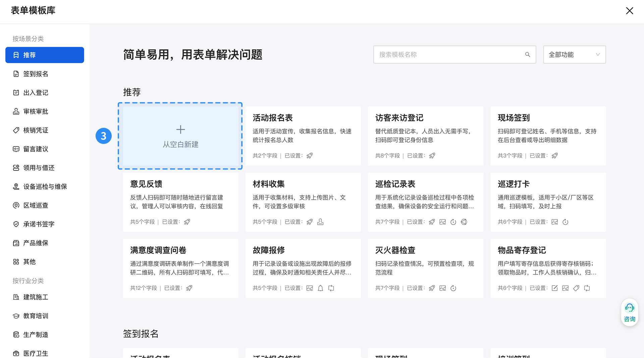Select 签到报名 category in sidebar
Viewport: 644px width, 358px height.
coord(36,74)
